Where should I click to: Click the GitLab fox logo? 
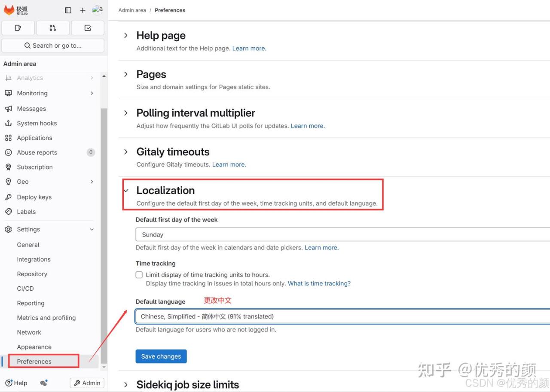tap(9, 10)
